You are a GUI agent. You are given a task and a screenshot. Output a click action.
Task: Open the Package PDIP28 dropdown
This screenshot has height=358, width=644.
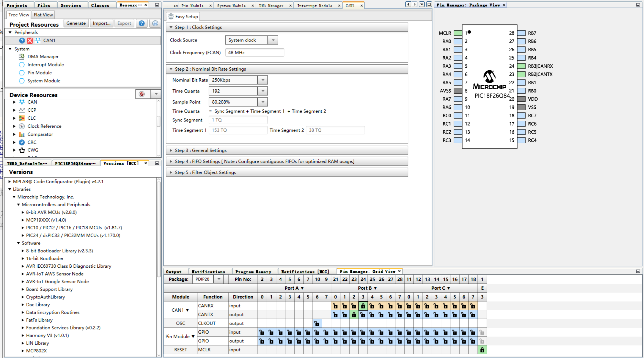[219, 279]
